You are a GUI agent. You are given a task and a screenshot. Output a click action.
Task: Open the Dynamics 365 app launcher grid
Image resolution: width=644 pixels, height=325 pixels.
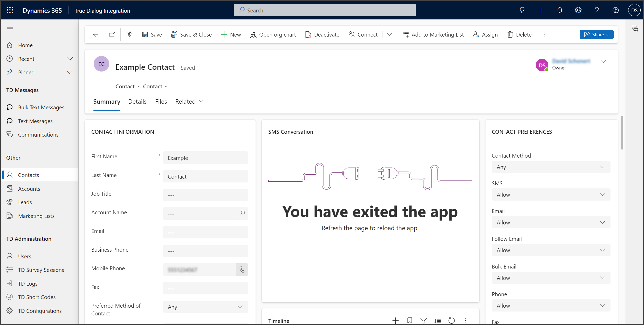point(10,10)
